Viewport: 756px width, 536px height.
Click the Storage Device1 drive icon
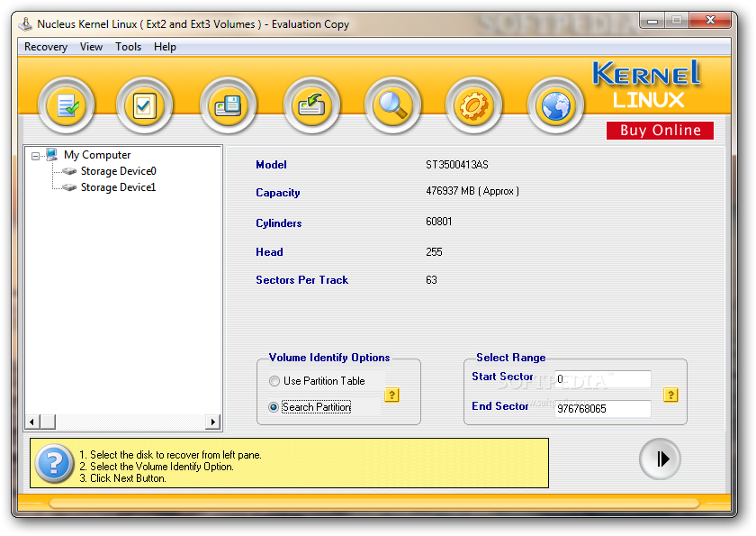point(69,187)
